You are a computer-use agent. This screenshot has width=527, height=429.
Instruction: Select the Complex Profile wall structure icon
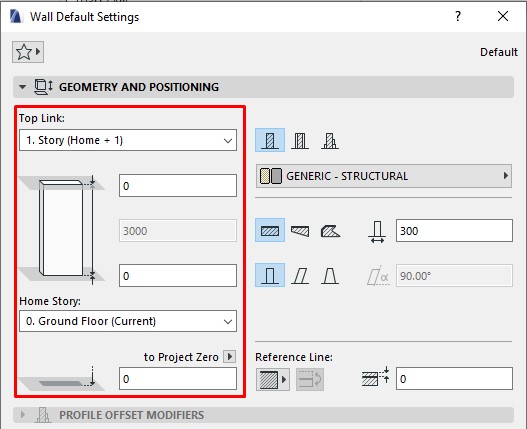tap(330, 140)
